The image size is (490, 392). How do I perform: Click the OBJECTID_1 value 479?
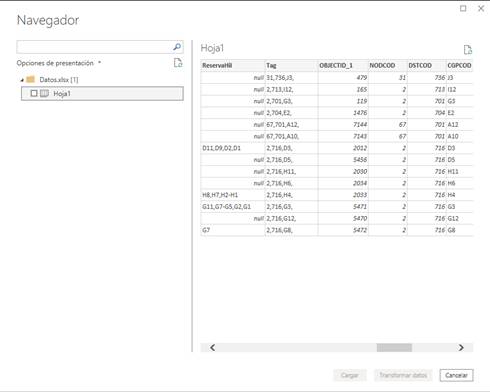pos(362,78)
